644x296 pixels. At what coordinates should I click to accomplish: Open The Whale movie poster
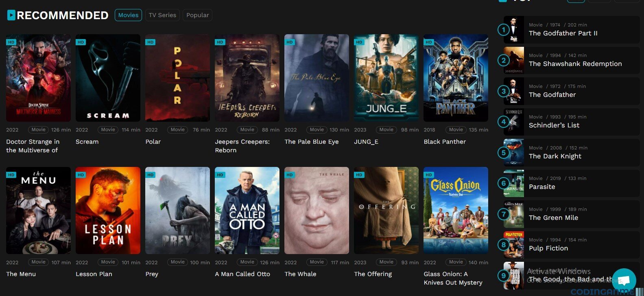click(x=317, y=210)
